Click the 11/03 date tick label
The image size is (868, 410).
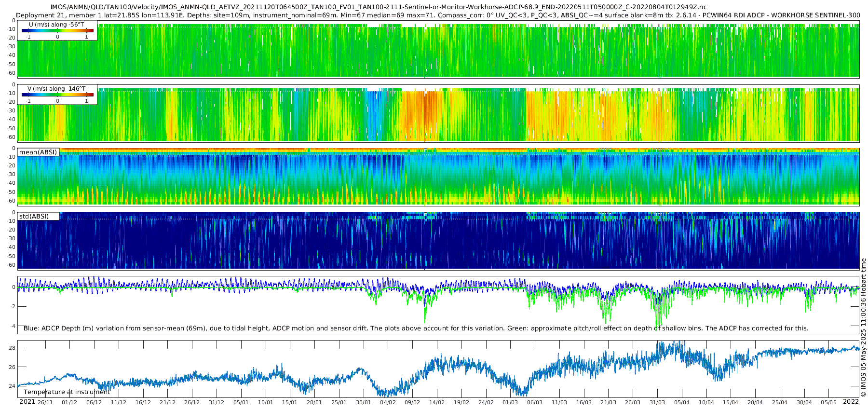[559, 402]
